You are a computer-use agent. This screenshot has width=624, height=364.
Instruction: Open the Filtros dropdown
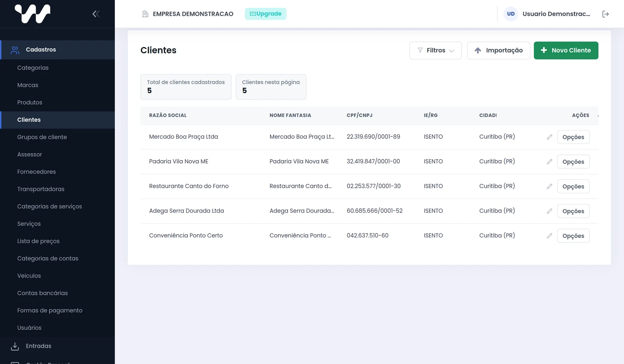pos(435,50)
